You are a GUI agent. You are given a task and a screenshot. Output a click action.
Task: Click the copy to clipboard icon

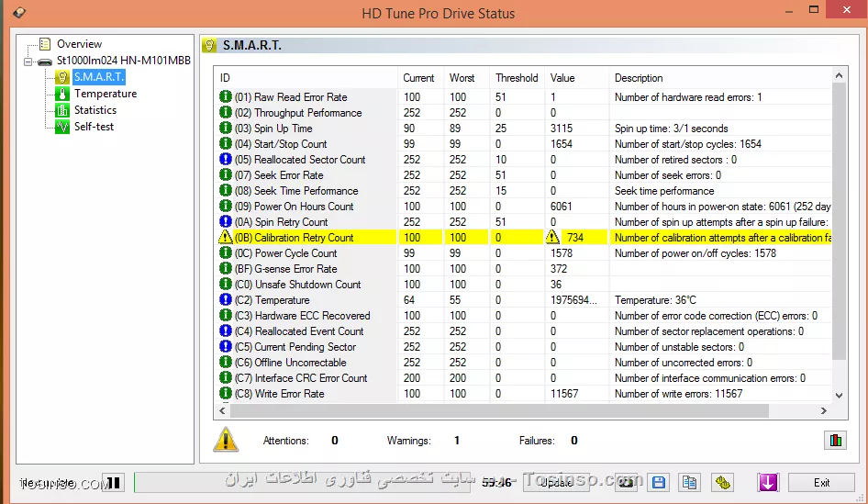[x=689, y=482]
